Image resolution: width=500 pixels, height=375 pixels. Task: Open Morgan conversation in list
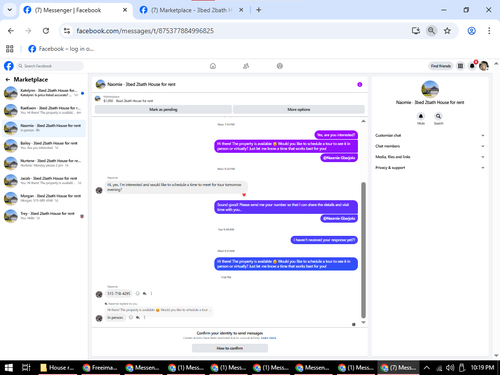click(x=44, y=198)
